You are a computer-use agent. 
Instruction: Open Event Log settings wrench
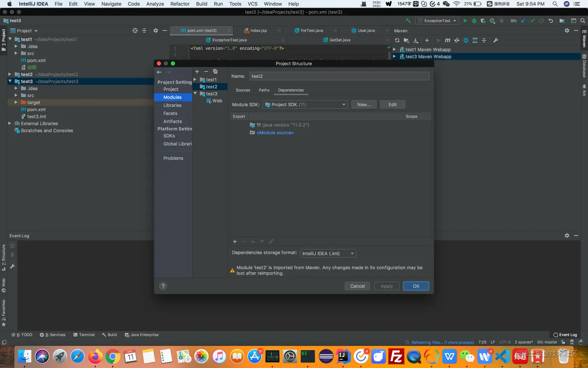point(12,266)
